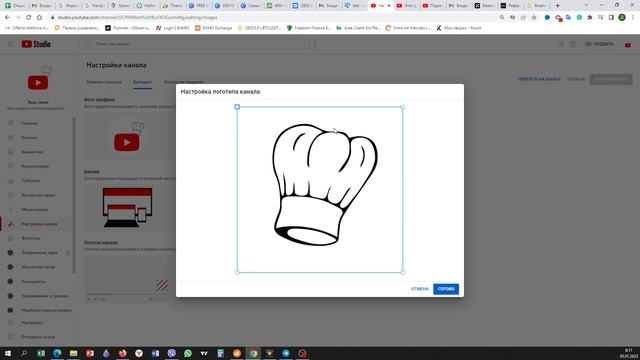
Task: Open Excel from the taskbar
Action: (x=41, y=353)
